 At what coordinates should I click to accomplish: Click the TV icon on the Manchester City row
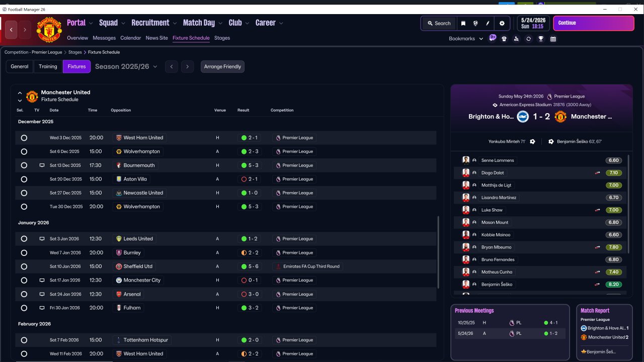[x=42, y=281]
